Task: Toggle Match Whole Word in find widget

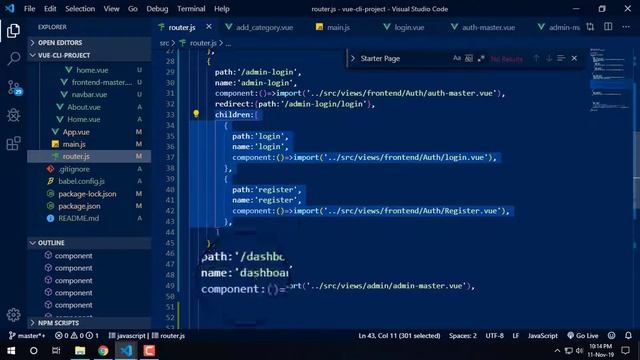Action: coord(469,58)
